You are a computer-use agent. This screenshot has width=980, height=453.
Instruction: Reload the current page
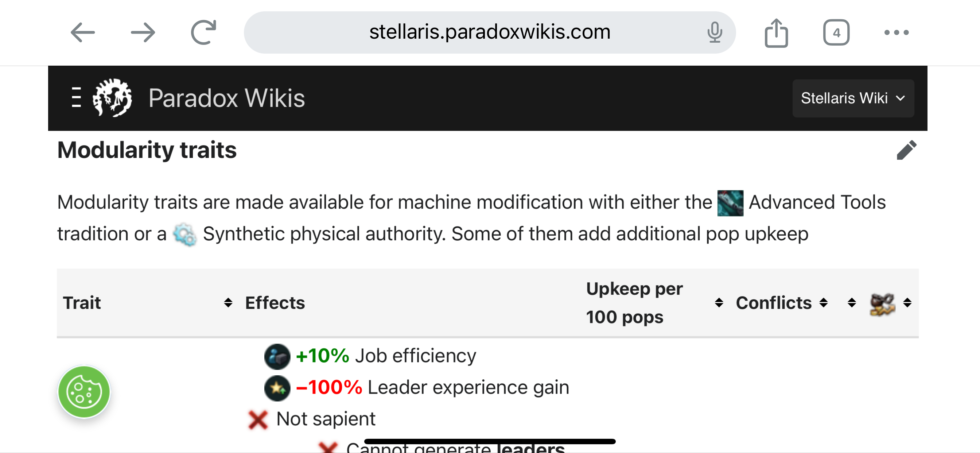click(203, 32)
